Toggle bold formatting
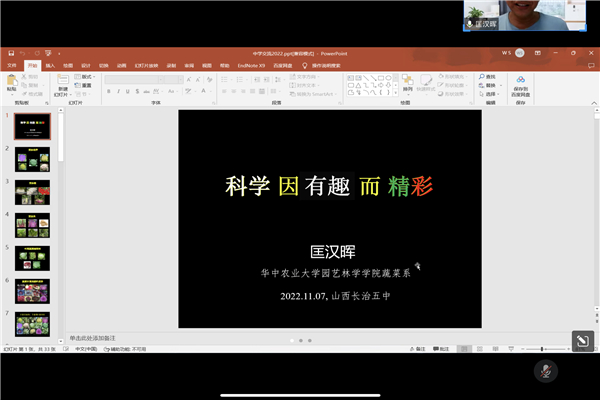This screenshot has height=400, width=600. [x=108, y=91]
